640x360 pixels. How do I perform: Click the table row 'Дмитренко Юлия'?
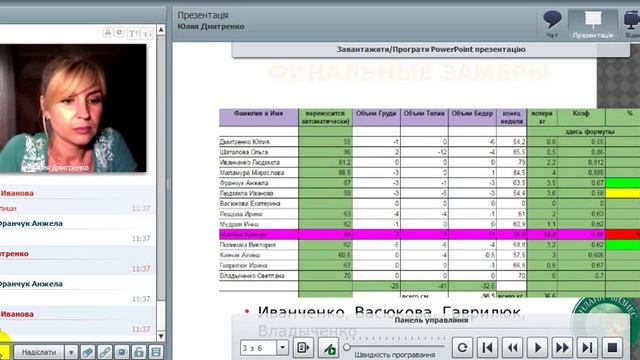click(x=429, y=142)
